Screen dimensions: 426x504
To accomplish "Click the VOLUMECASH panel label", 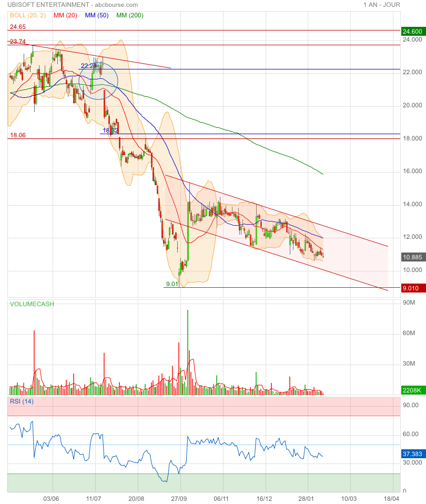I will [x=32, y=304].
